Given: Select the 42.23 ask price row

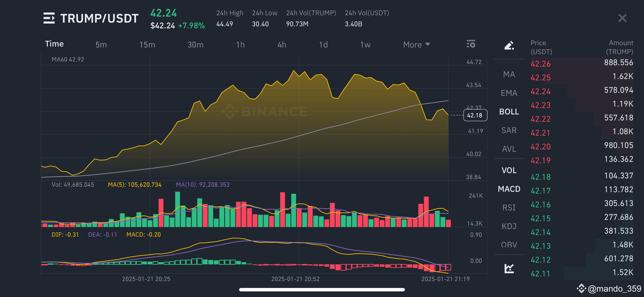Looking at the screenshot, I should point(582,105).
